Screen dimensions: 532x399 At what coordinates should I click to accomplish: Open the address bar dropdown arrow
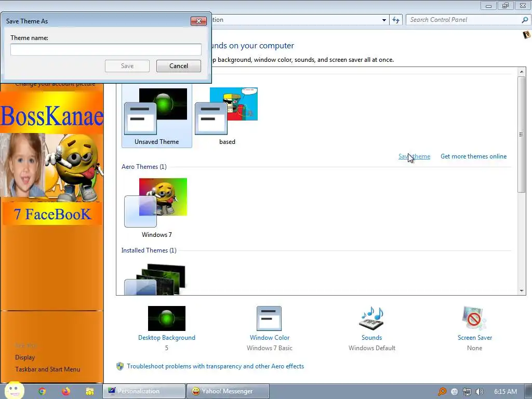coord(384,20)
